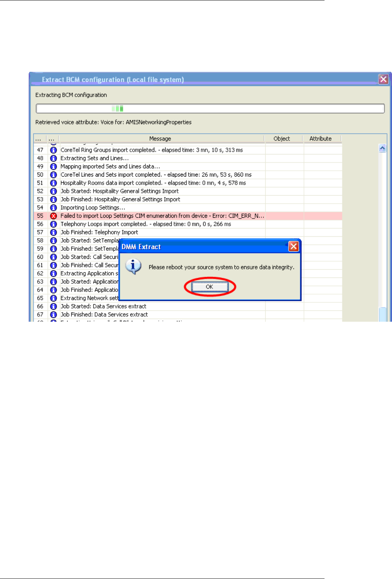The image size is (392, 579).
Task: Click the info icon on row 53
Action: point(54,199)
